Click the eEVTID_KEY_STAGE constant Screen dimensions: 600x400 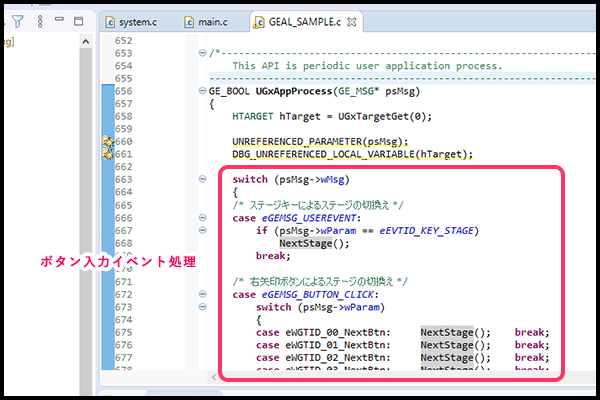point(426,231)
